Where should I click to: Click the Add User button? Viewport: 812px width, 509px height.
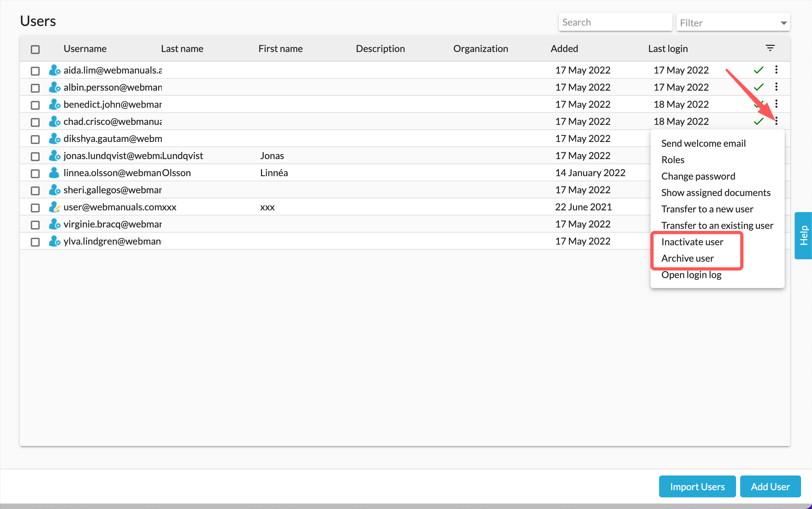coord(770,486)
